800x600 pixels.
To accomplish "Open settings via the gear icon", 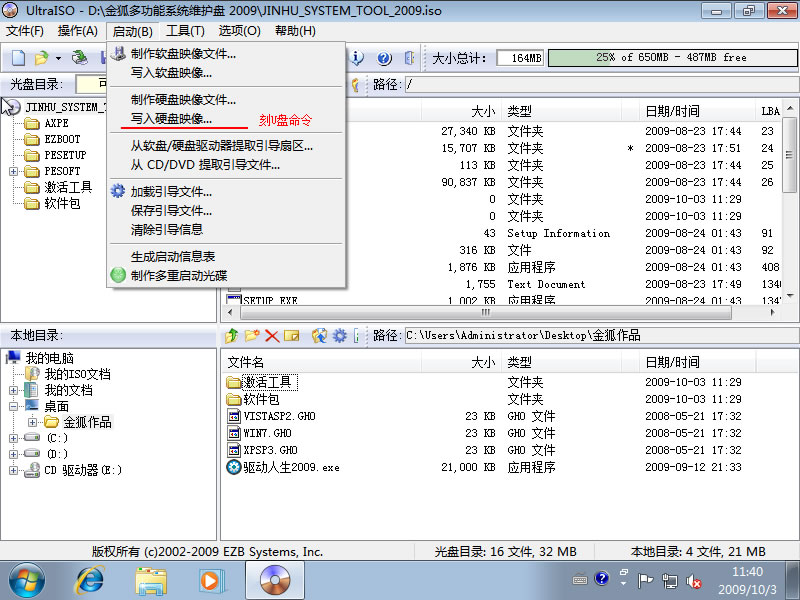I will pos(339,335).
